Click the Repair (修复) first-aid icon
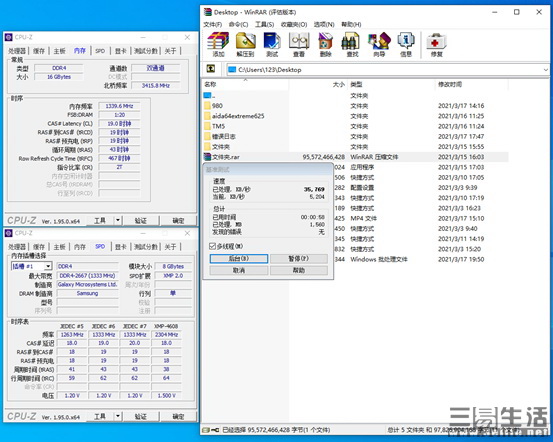The width and height of the screenshot is (553, 442). pyautogui.click(x=436, y=44)
